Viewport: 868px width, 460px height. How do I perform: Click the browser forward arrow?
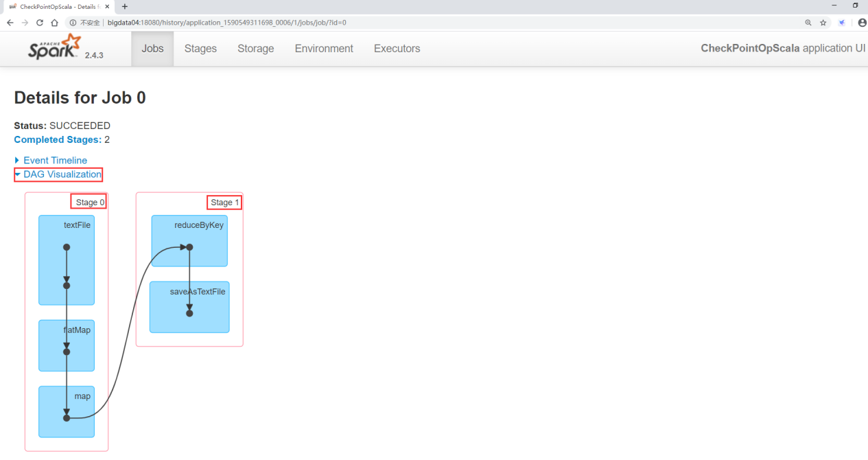(x=25, y=23)
